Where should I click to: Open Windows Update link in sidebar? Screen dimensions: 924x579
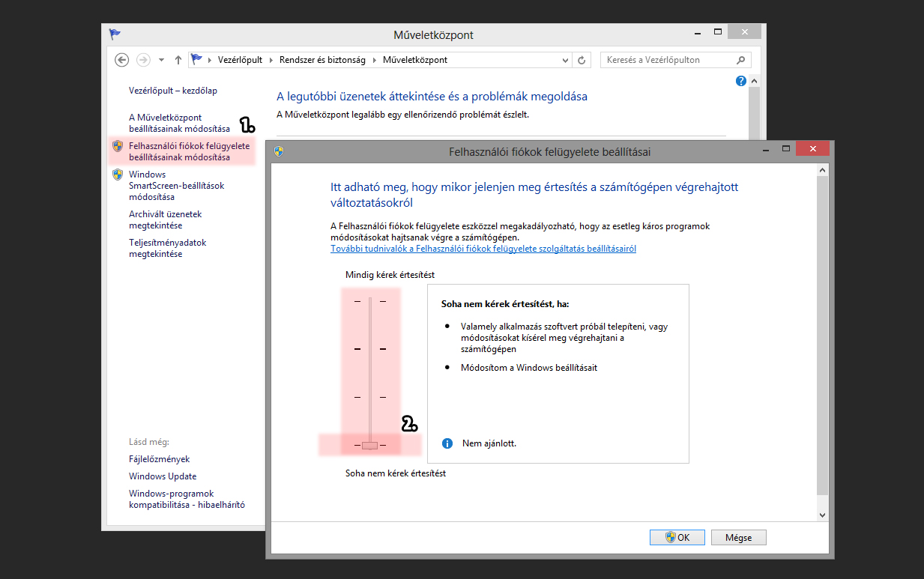[x=163, y=476]
